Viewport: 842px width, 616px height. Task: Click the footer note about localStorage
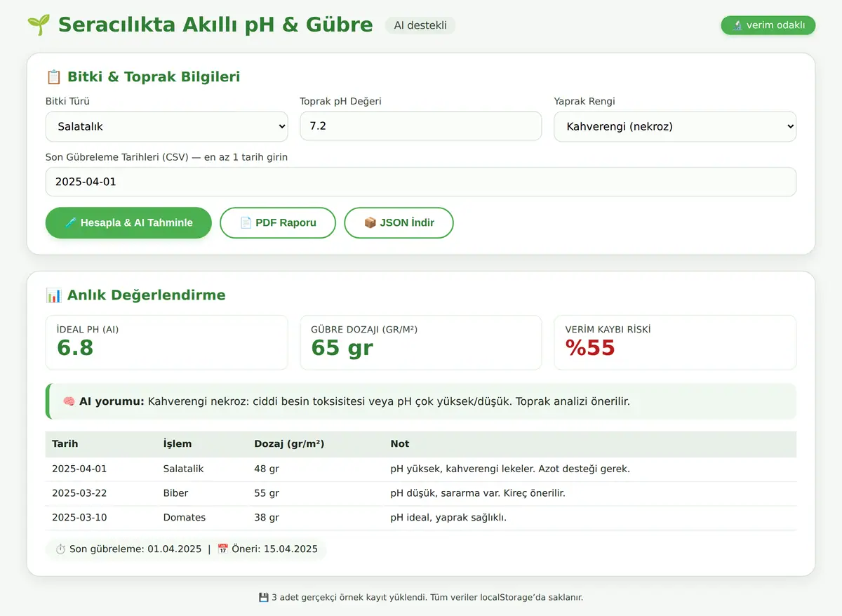pyautogui.click(x=421, y=598)
